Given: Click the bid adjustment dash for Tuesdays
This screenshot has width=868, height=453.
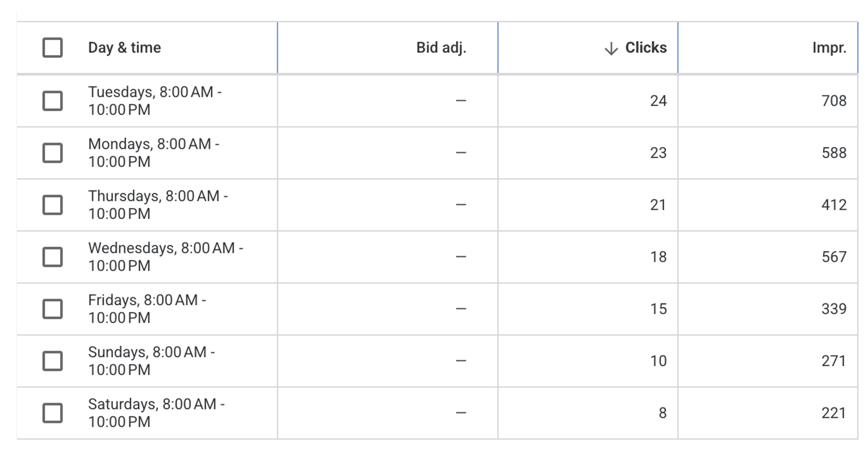Looking at the screenshot, I should pyautogui.click(x=461, y=100).
